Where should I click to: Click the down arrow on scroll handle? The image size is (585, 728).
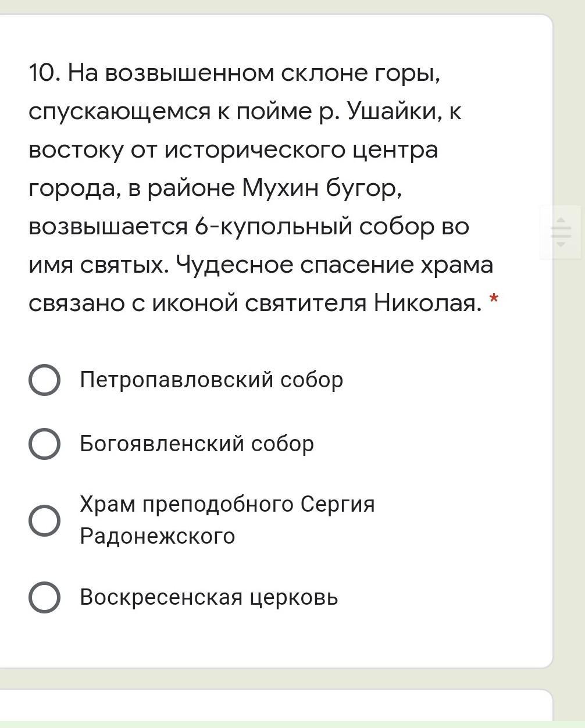(x=561, y=244)
